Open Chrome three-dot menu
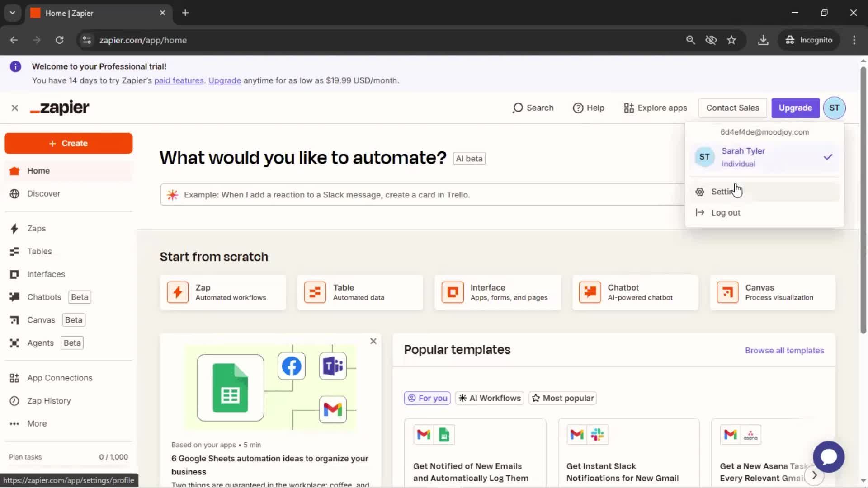This screenshot has width=868, height=488. coord(854,40)
